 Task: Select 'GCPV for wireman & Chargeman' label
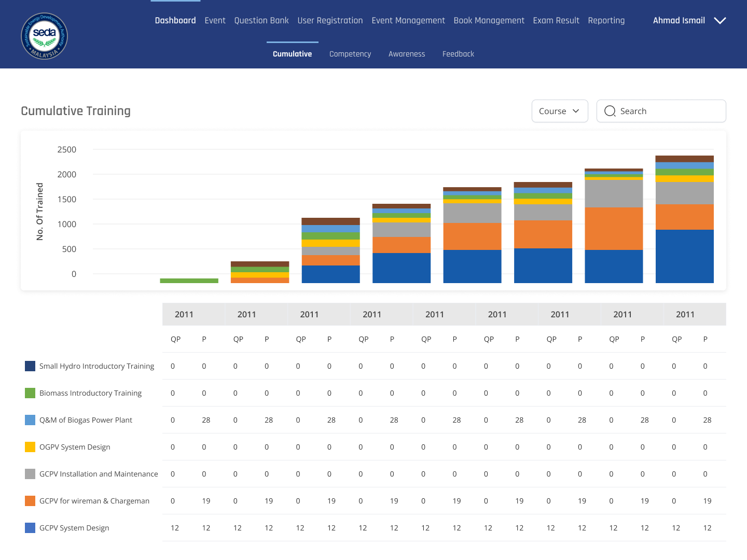94,501
